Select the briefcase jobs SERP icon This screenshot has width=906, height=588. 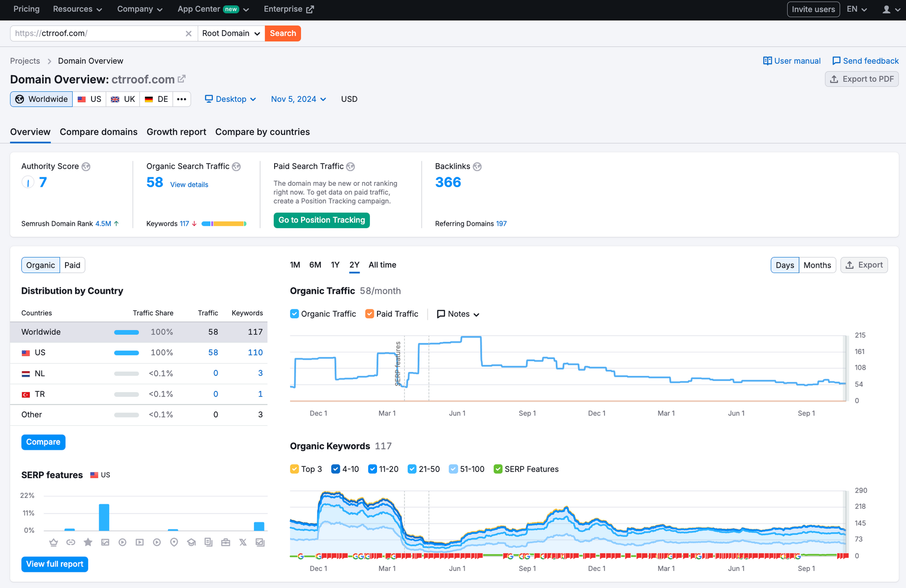[x=226, y=542]
